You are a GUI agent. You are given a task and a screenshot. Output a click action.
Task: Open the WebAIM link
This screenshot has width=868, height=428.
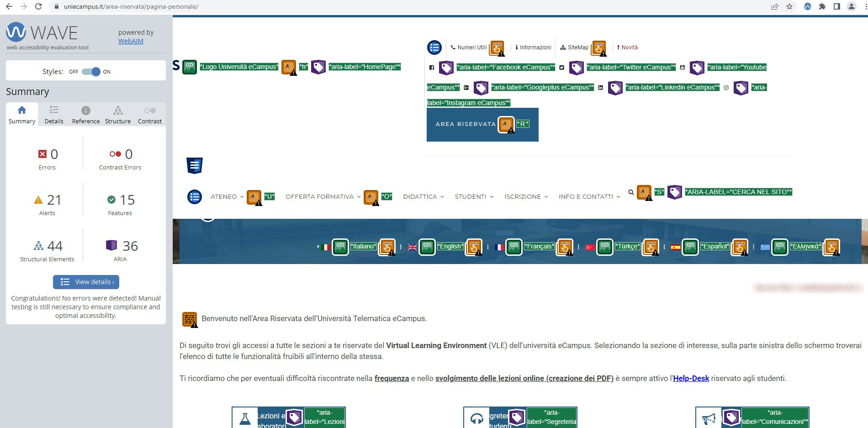[131, 41]
